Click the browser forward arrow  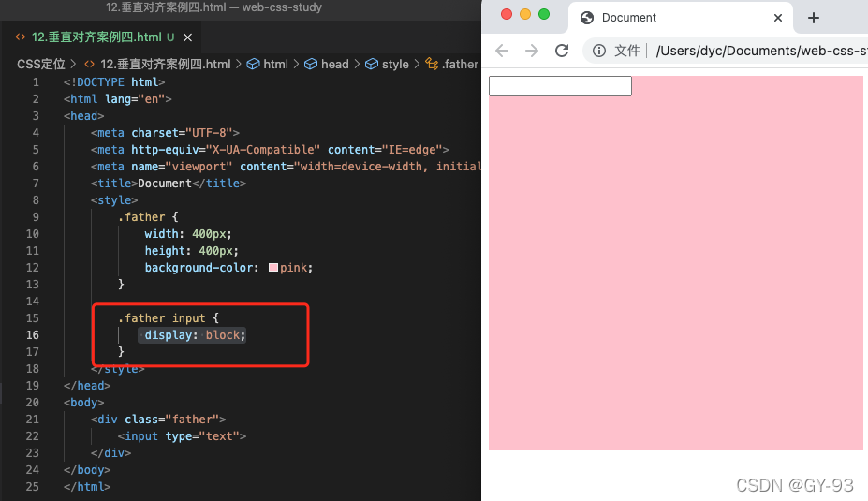click(x=532, y=51)
